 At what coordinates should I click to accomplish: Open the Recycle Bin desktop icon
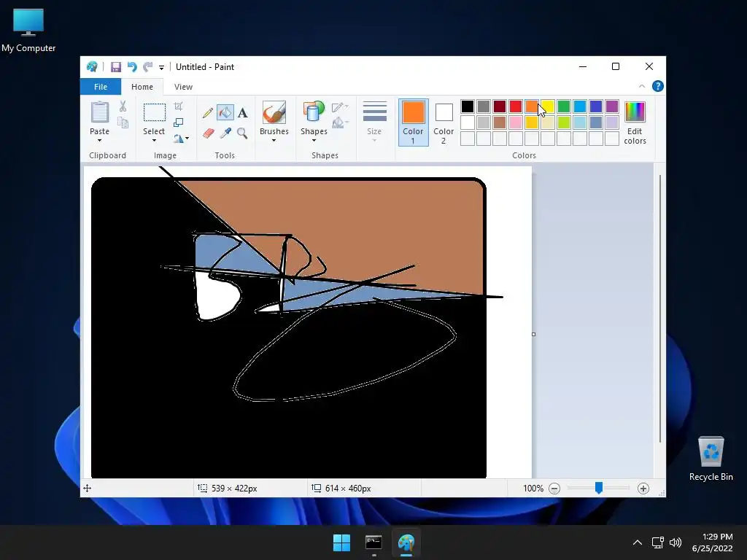(711, 458)
